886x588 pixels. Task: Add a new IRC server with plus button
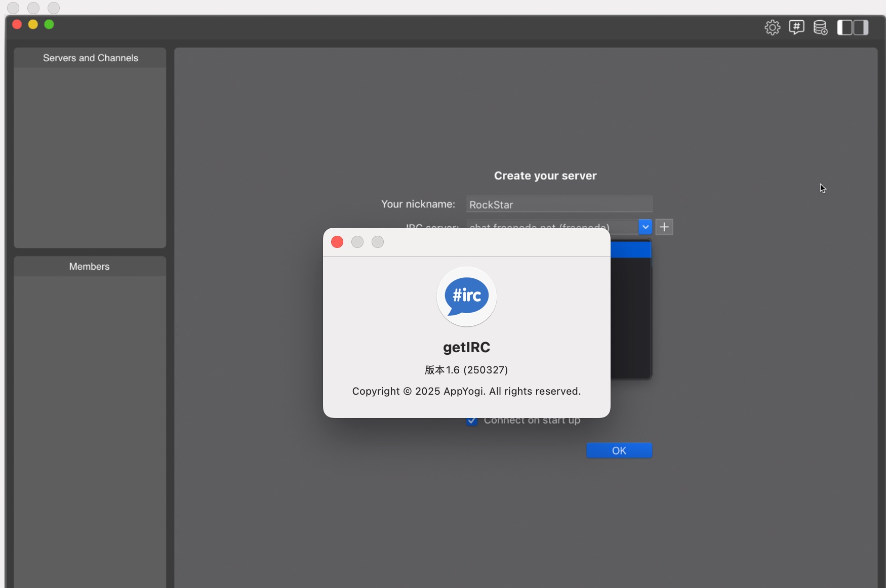(664, 227)
